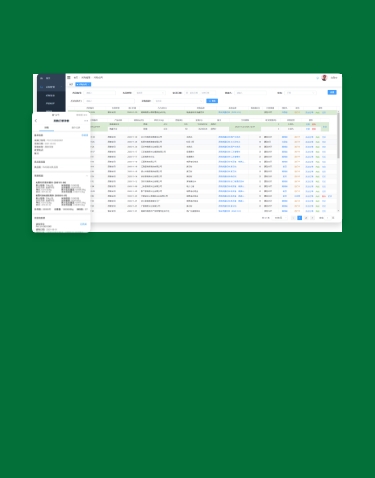This screenshot has height=478, width=375.
Task: Open the page-size dropdown in pagination bar
Action: point(279,218)
